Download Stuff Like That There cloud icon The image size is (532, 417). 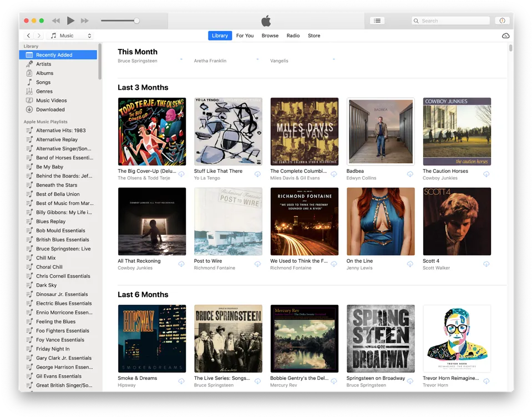[258, 174]
